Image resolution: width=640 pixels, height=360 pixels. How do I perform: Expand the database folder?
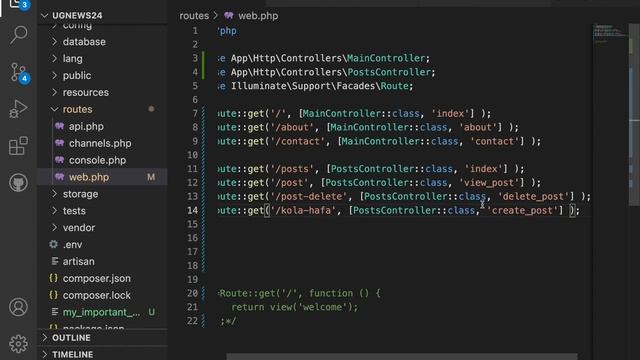(54, 41)
